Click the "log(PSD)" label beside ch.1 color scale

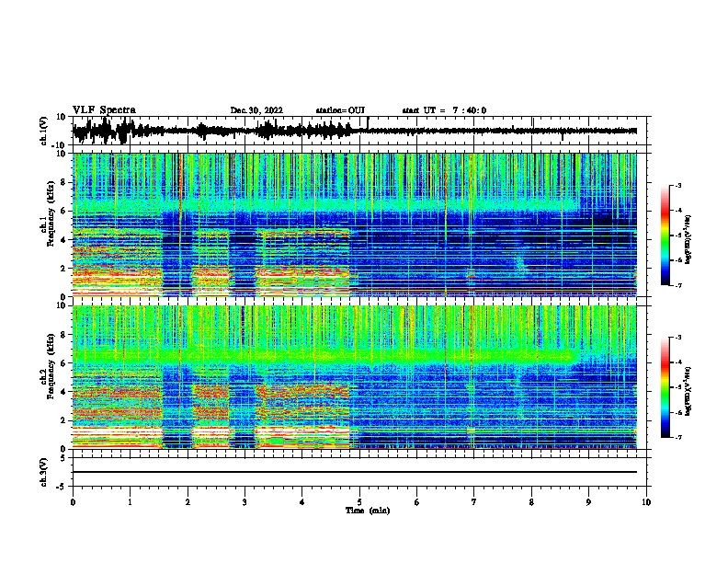tap(688, 240)
